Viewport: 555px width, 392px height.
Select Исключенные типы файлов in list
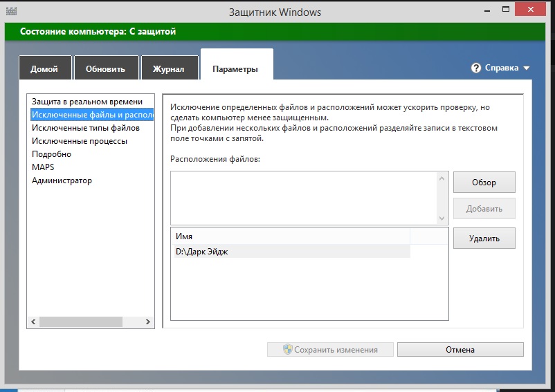[x=86, y=128]
